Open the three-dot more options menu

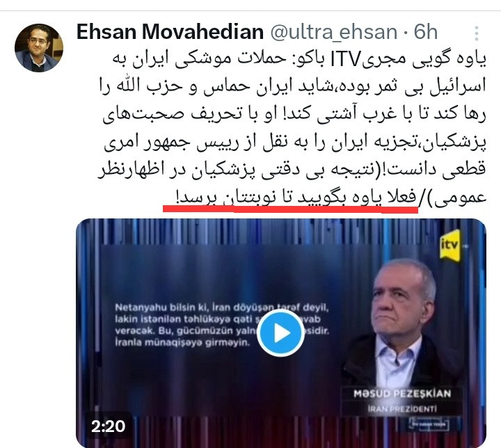coord(477,33)
